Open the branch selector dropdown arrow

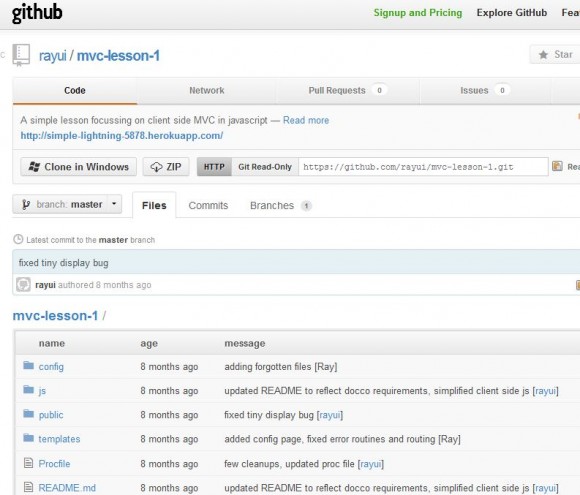[x=114, y=204]
